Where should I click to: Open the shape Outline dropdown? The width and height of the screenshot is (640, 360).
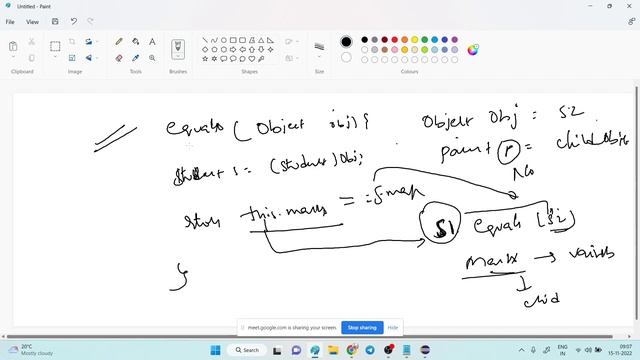pyautogui.click(x=291, y=42)
